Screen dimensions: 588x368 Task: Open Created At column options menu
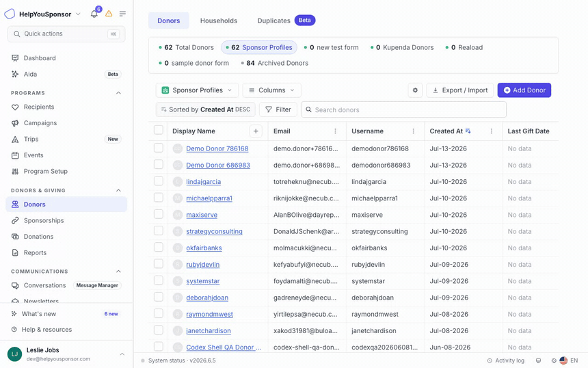(491, 131)
